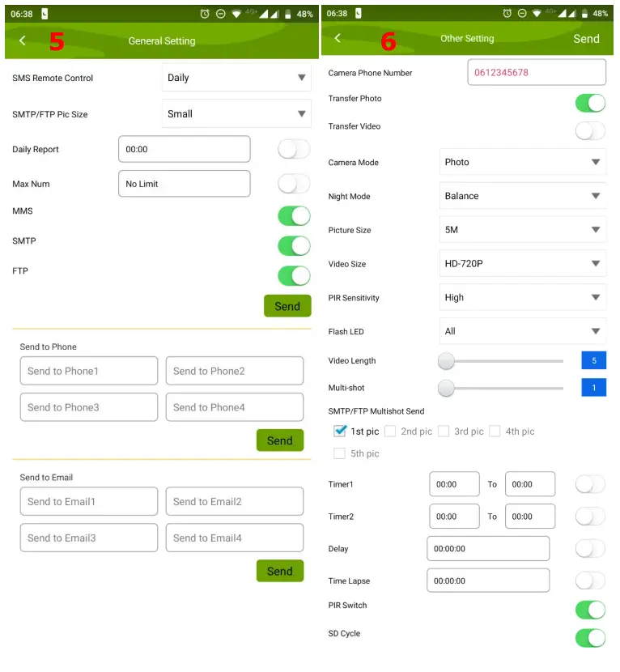Tap battery icon in right status bar
The width and height of the screenshot is (620, 672).
click(584, 13)
